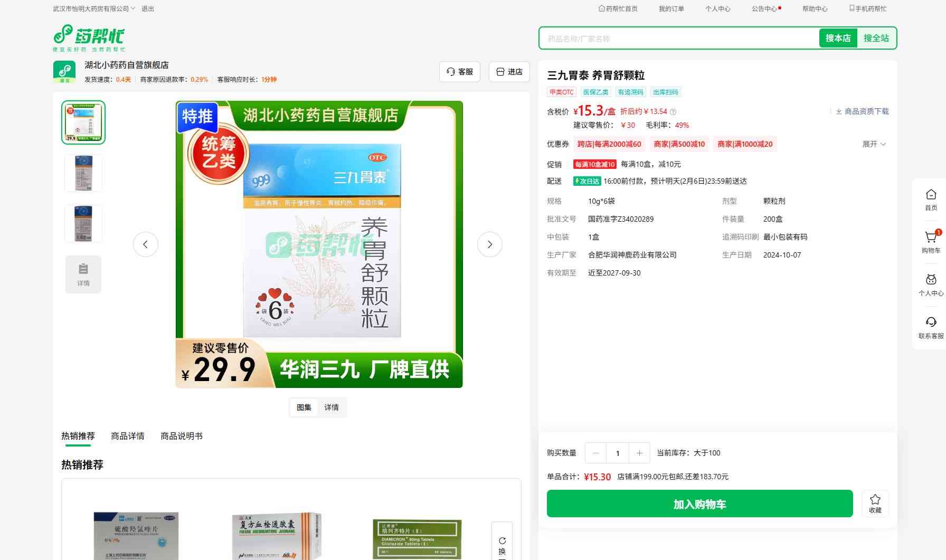946x560 pixels.
Task: Switch to 商品详情 tab
Action: (x=127, y=436)
